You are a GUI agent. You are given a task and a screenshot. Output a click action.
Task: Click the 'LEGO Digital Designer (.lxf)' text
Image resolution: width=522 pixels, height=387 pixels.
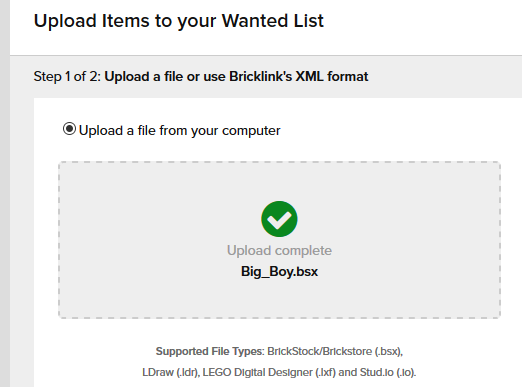click(x=269, y=372)
